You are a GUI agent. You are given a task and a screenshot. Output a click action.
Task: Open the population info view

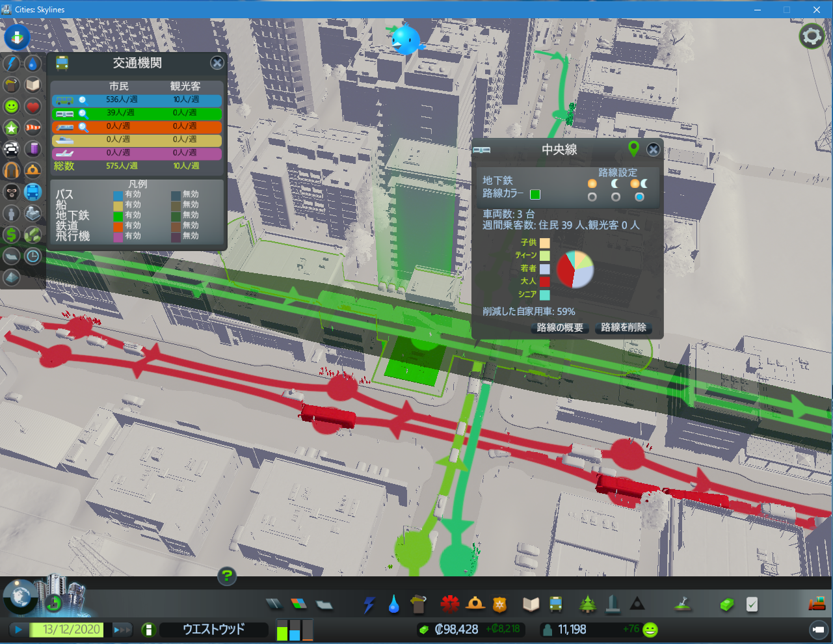[x=12, y=213]
